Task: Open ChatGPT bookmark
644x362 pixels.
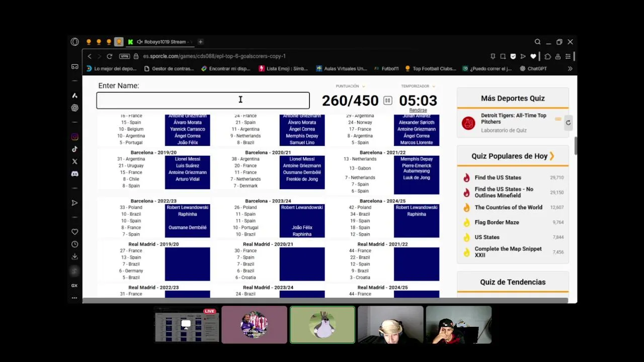Action: tap(533, 68)
